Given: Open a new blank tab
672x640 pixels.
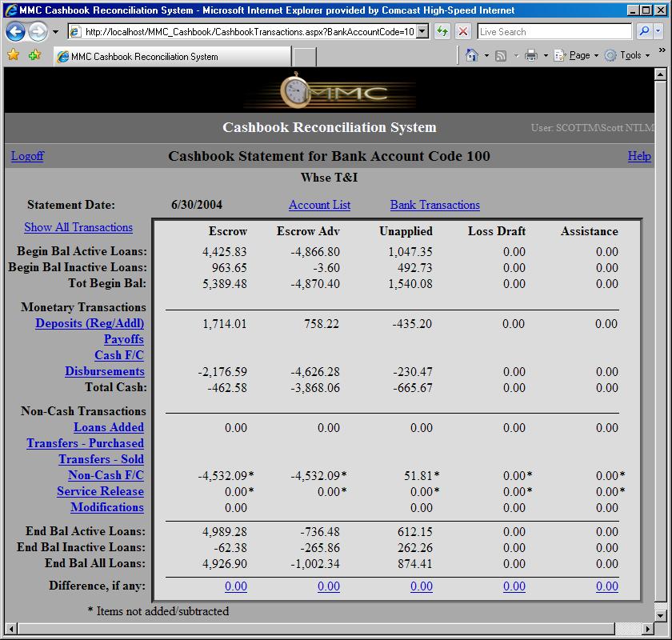Looking at the screenshot, I should [305, 57].
